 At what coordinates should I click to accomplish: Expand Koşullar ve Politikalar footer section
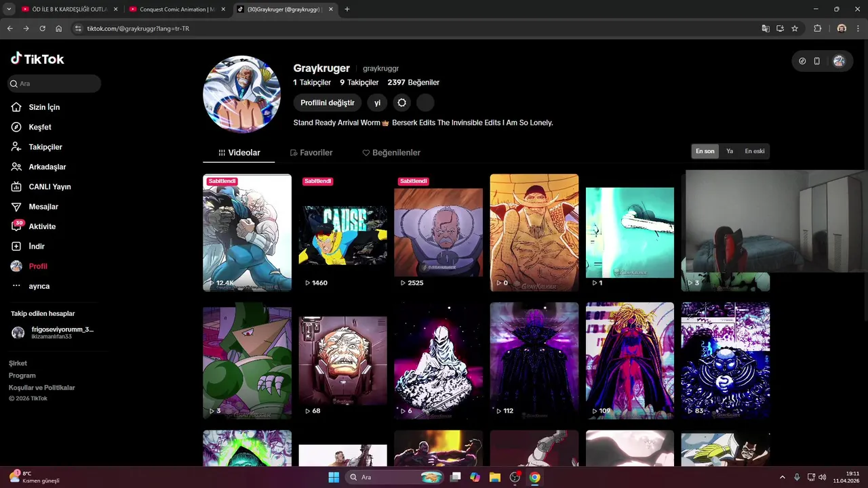(x=41, y=388)
